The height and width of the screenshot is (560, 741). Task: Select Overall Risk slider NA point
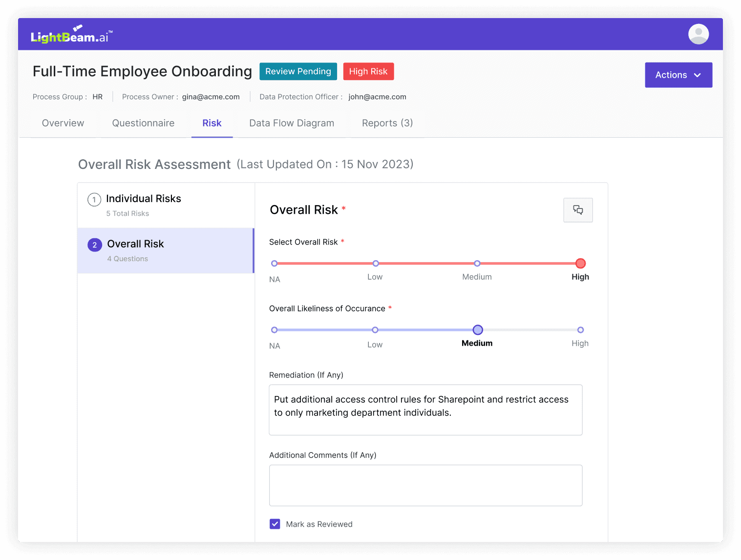275,264
